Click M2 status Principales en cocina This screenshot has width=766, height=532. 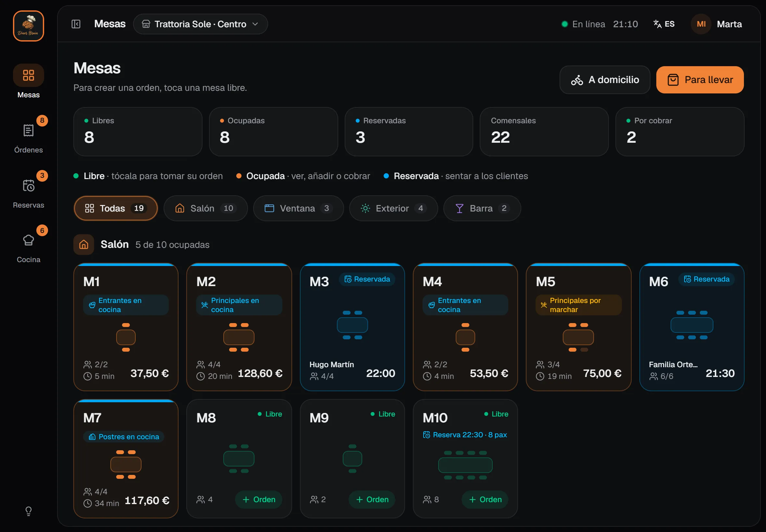point(239,305)
